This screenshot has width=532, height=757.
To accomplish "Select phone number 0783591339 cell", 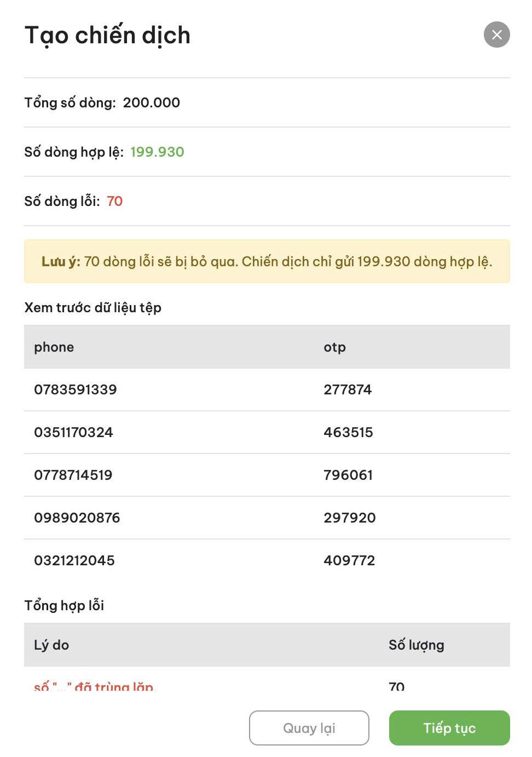I will [76, 389].
